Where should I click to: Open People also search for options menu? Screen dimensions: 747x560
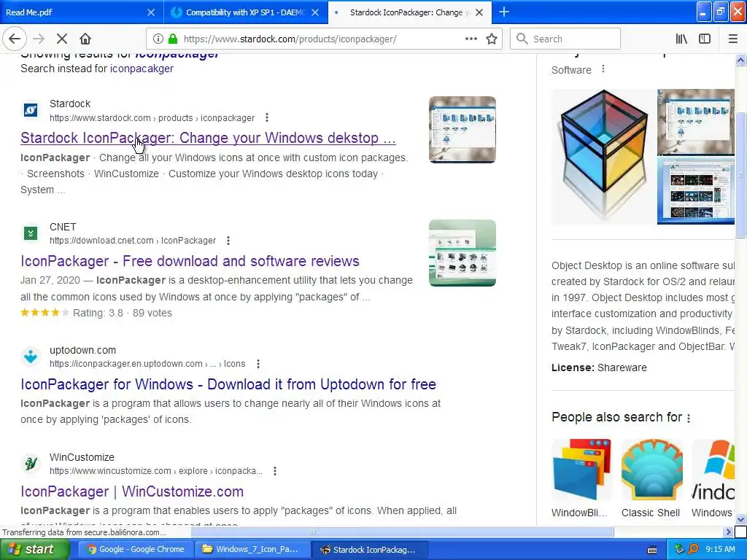coord(689,418)
